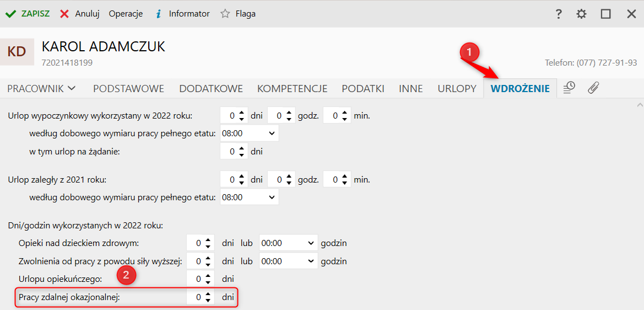This screenshot has height=310, width=644.
Task: Decrease 2022 vacation days value
Action: click(242, 120)
